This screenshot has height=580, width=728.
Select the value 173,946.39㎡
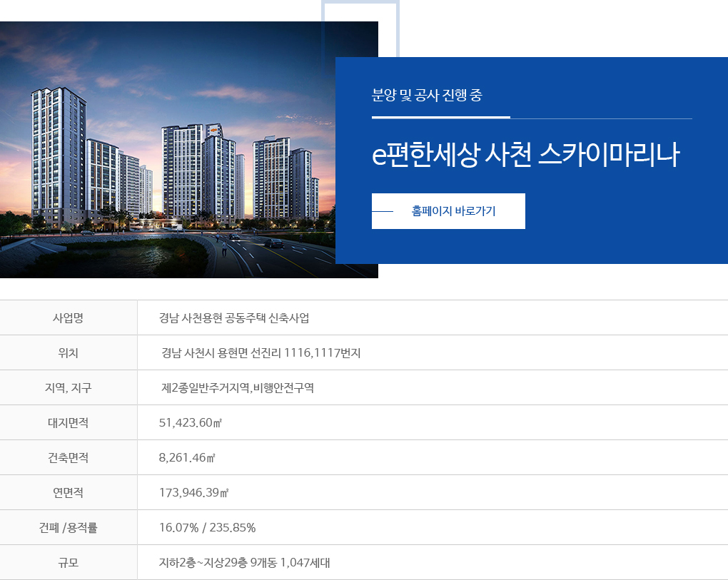(193, 493)
